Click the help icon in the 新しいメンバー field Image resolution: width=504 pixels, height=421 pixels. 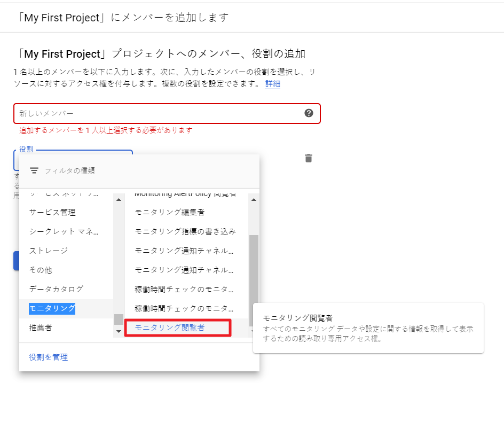coord(309,113)
